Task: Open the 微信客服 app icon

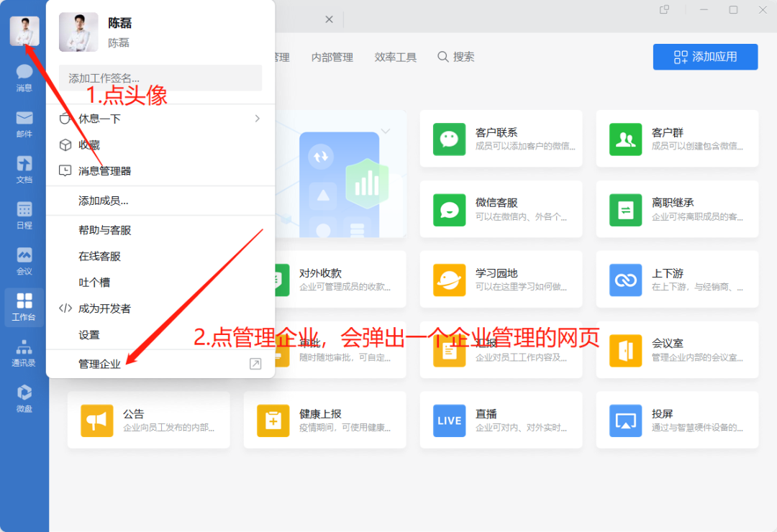Action: (449, 210)
